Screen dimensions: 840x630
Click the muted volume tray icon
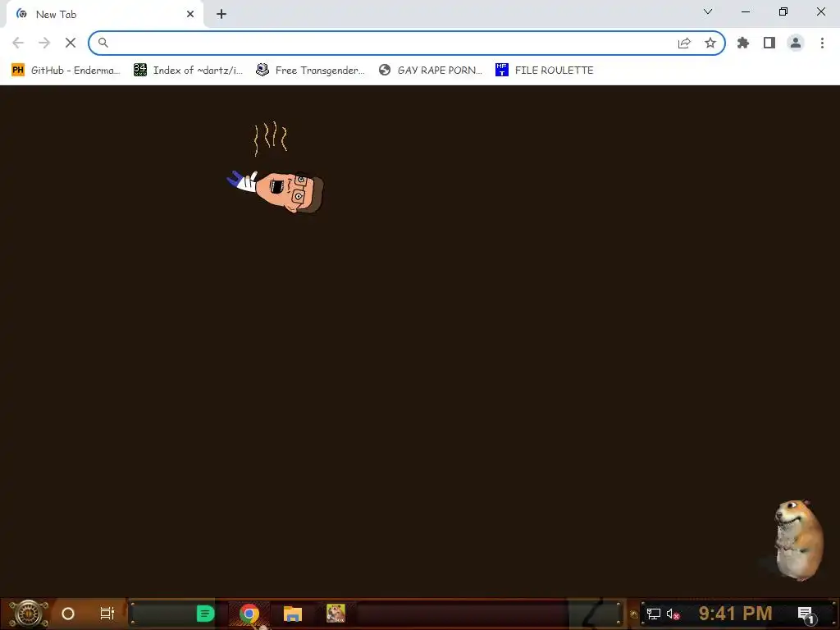pos(673,614)
